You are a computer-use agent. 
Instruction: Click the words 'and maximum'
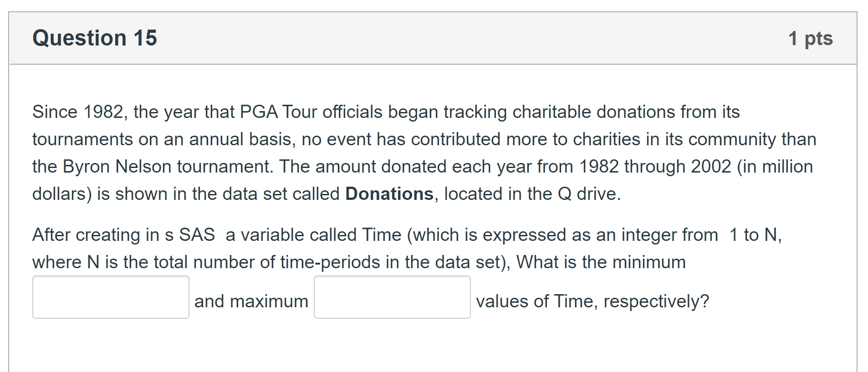tap(251, 301)
